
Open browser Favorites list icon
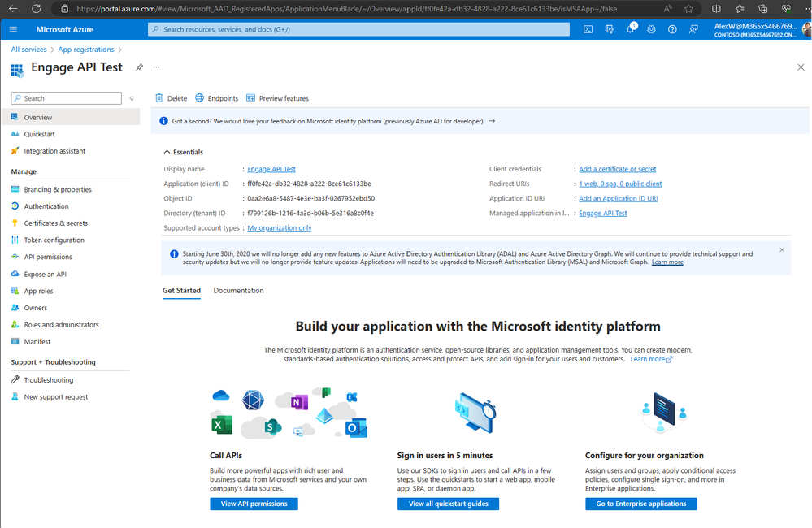(x=740, y=9)
